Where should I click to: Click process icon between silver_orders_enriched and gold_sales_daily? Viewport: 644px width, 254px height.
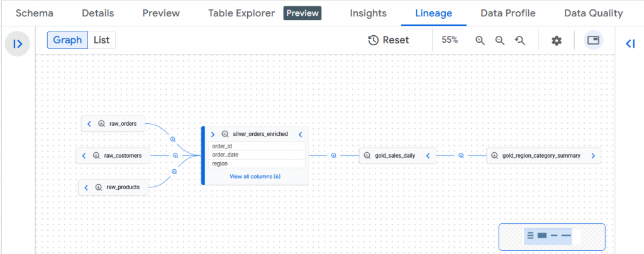334,155
